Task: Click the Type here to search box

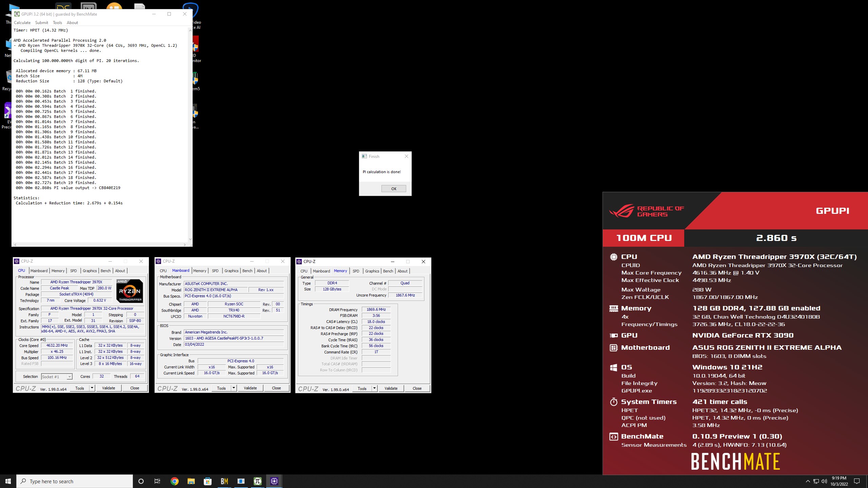Action: pos(75,481)
